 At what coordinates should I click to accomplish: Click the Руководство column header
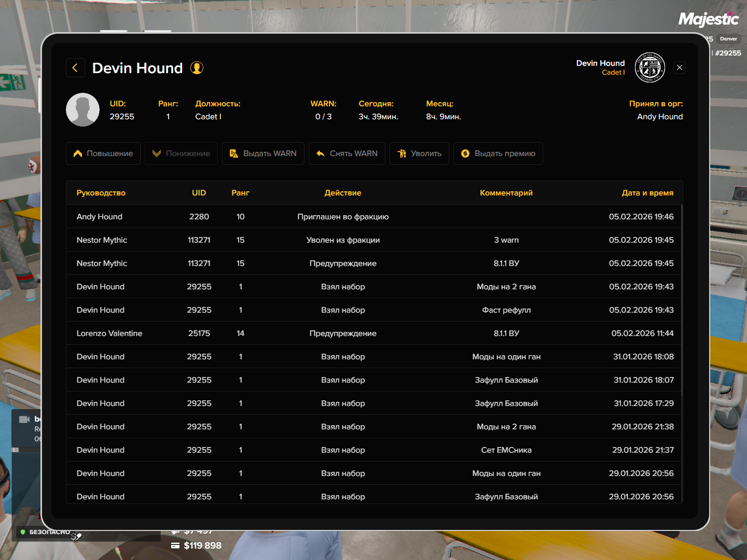point(101,193)
